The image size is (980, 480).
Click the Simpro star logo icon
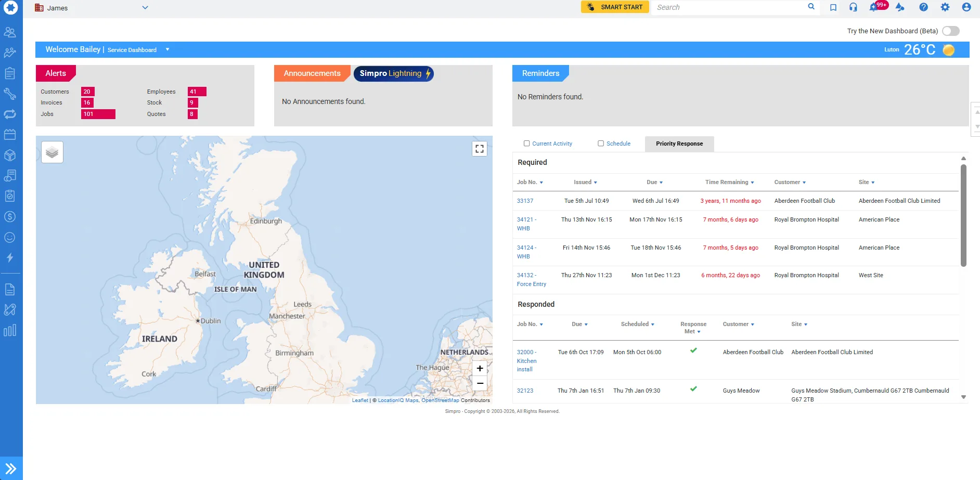[x=10, y=7]
